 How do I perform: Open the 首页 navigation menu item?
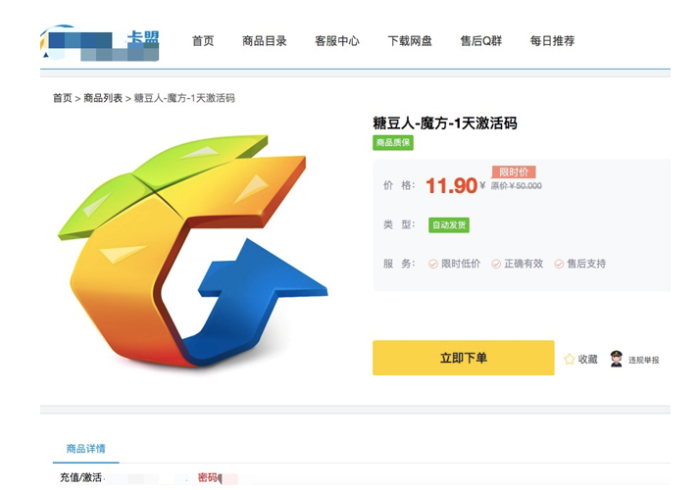[203, 41]
